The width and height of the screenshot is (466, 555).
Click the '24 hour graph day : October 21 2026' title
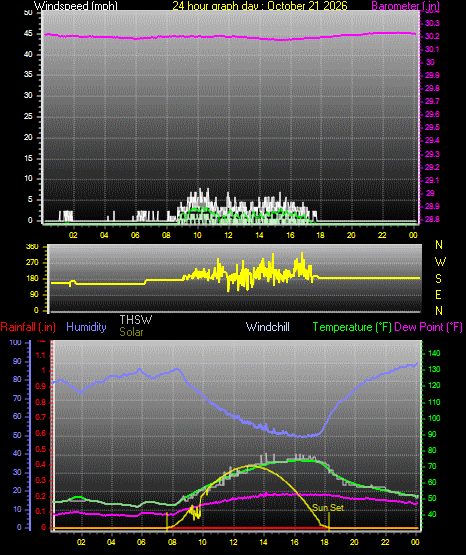[x=260, y=6]
